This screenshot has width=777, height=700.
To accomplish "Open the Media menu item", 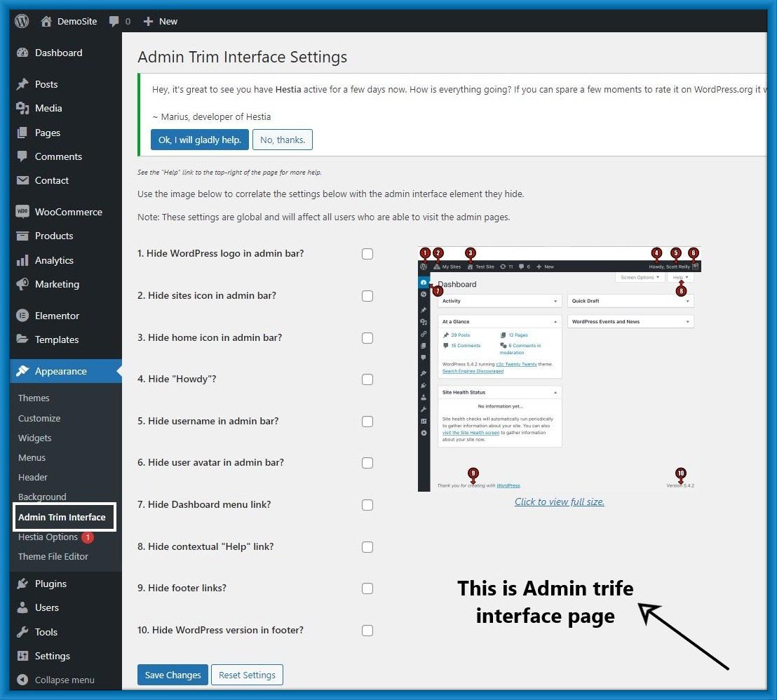I will pos(65,108).
